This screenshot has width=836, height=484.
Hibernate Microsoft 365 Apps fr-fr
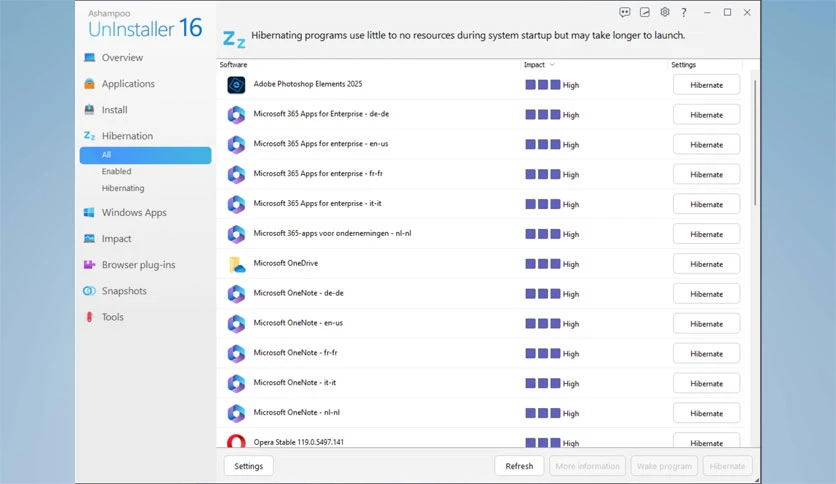point(706,174)
